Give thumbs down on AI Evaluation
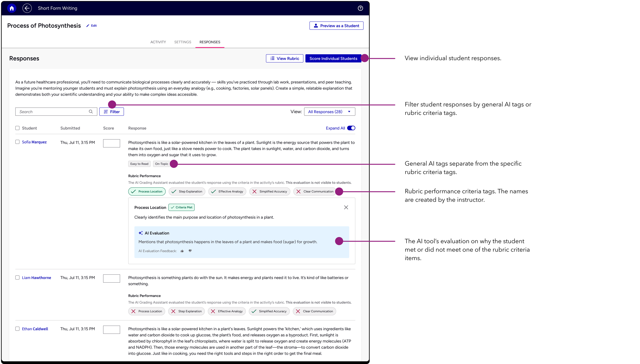 pos(190,251)
